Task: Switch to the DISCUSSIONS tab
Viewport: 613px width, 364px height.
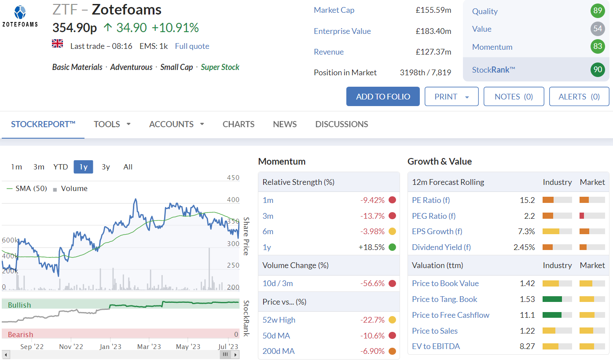Action: tap(341, 124)
